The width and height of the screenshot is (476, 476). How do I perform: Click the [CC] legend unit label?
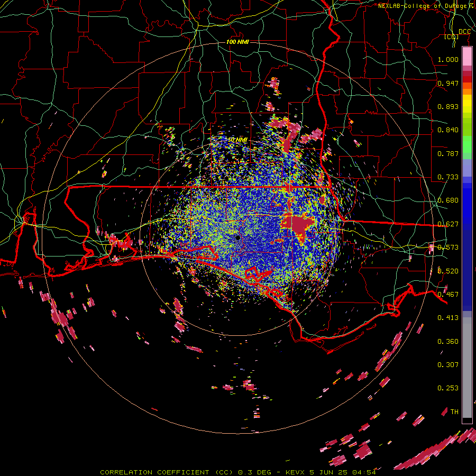coord(452,36)
